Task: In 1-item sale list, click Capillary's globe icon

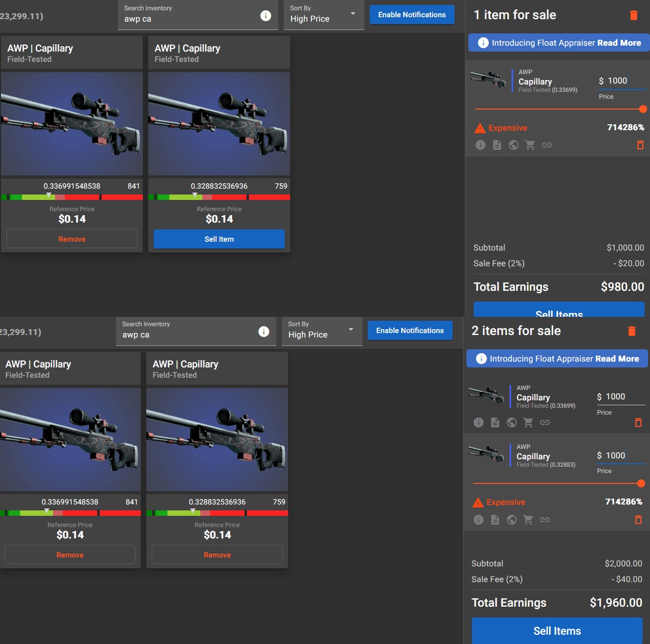Action: point(514,145)
